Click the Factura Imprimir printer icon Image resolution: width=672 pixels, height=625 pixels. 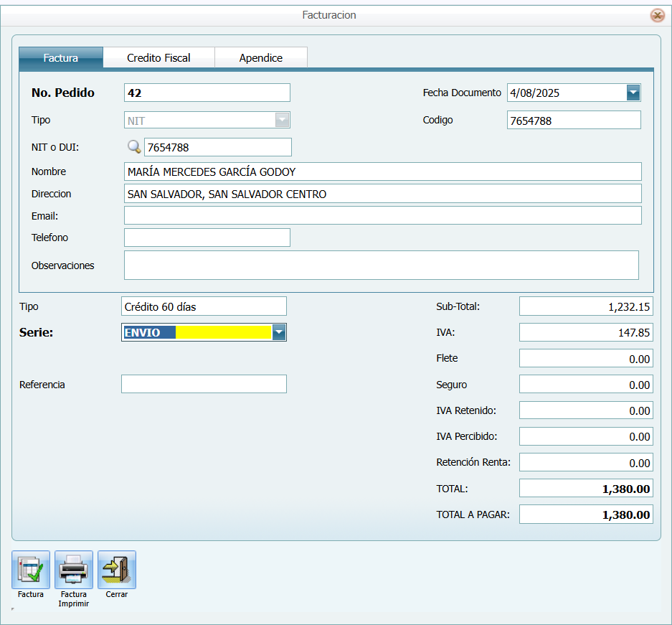[x=74, y=570]
